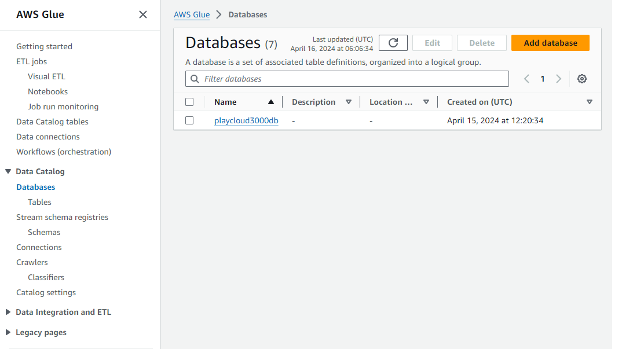The image size is (644, 349).
Task: Open Stream schema registries
Action: coord(63,217)
